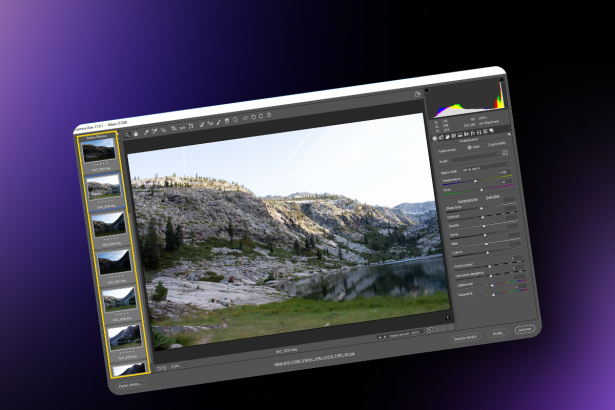Rotate image counterclockwise
The image size is (615, 410).
(x=253, y=117)
